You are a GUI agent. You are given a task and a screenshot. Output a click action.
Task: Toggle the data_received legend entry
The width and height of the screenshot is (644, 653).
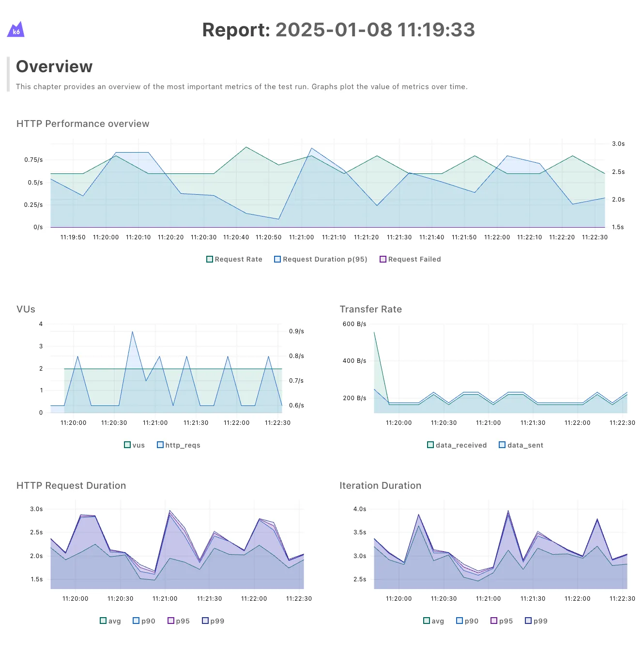tap(457, 445)
